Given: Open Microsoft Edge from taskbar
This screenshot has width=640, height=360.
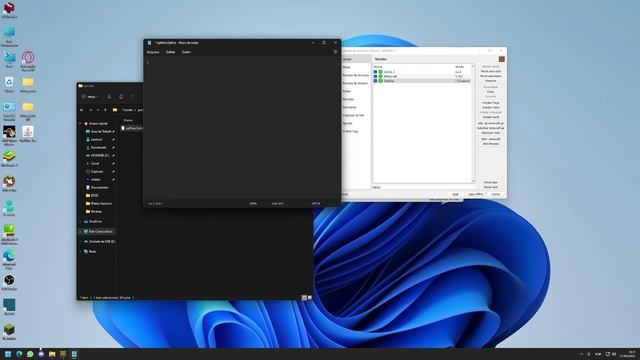Looking at the screenshot, I should (19, 354).
